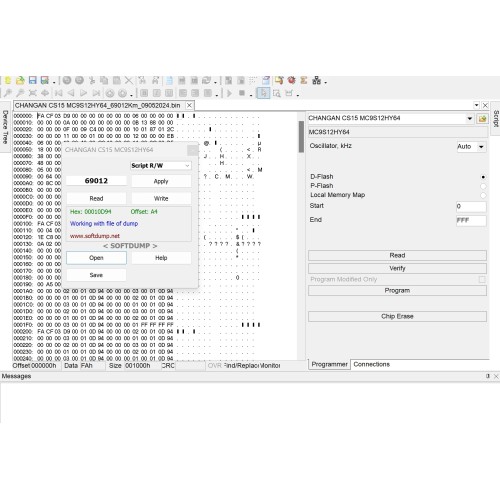This screenshot has width=500, height=500.
Task: Click the New file toolbar icon
Action: click(x=8, y=80)
